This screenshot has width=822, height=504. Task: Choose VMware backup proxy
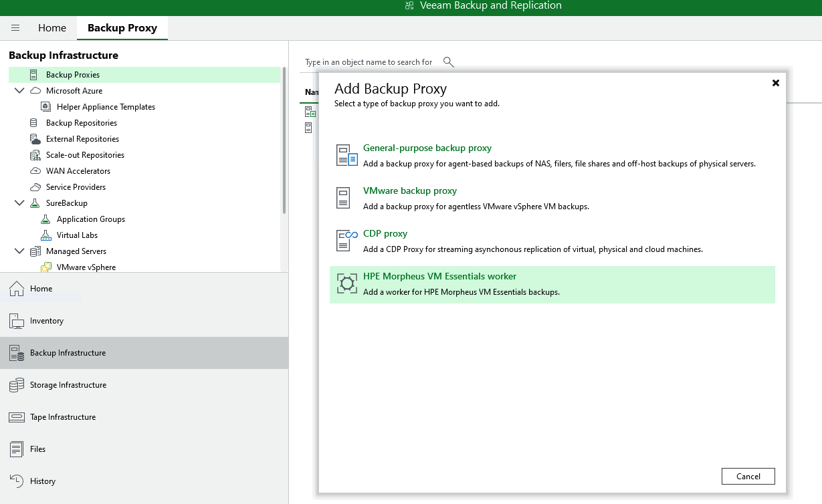pos(552,199)
